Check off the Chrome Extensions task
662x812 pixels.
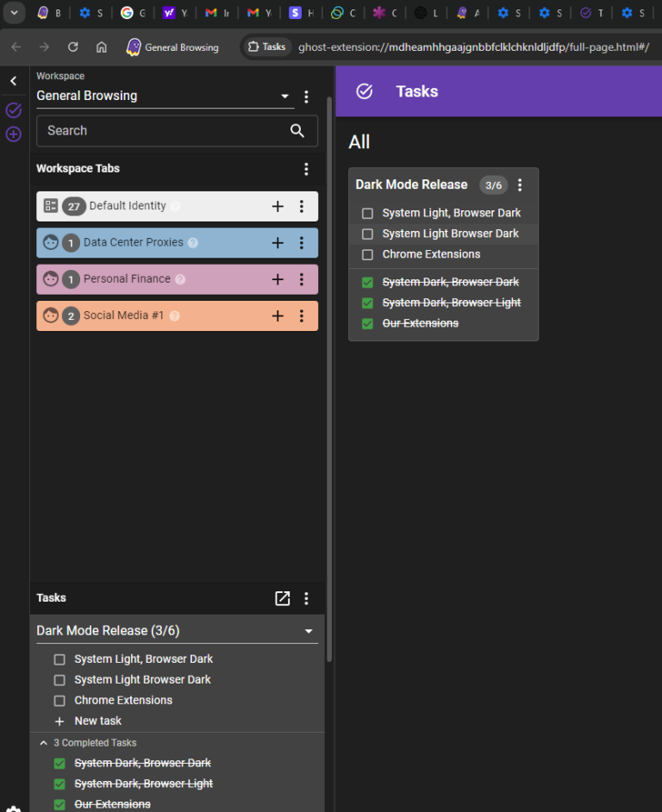[367, 254]
